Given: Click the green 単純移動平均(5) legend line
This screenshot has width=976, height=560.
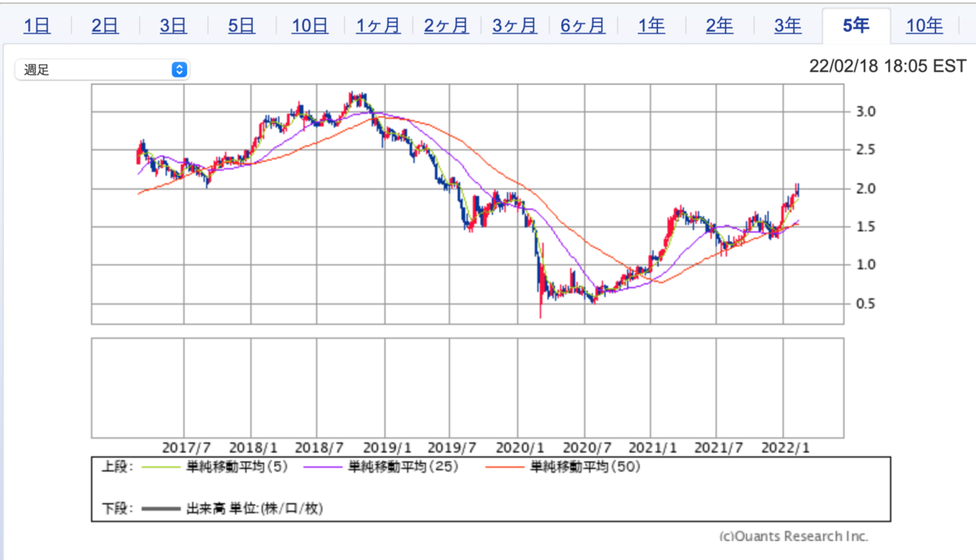Looking at the screenshot, I should tap(161, 467).
